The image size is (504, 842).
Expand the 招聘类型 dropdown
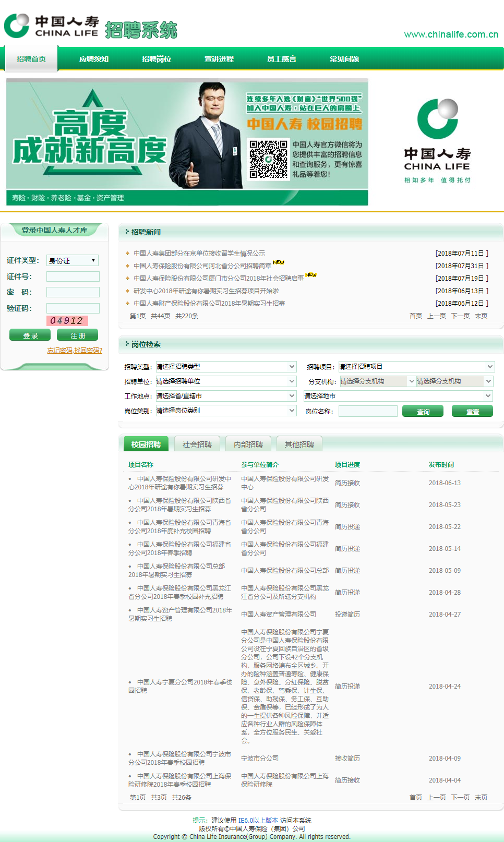pos(226,367)
